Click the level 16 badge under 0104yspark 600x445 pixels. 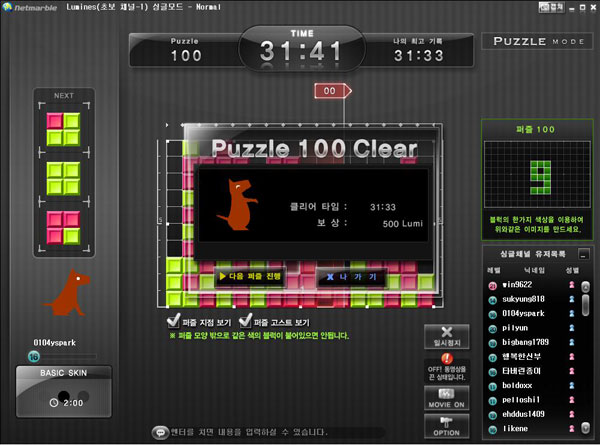pos(34,355)
